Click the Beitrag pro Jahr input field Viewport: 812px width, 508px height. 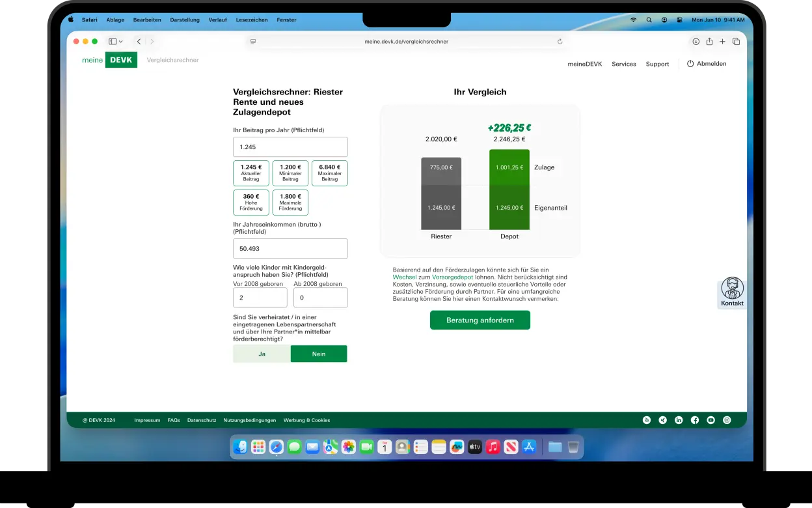click(x=290, y=147)
